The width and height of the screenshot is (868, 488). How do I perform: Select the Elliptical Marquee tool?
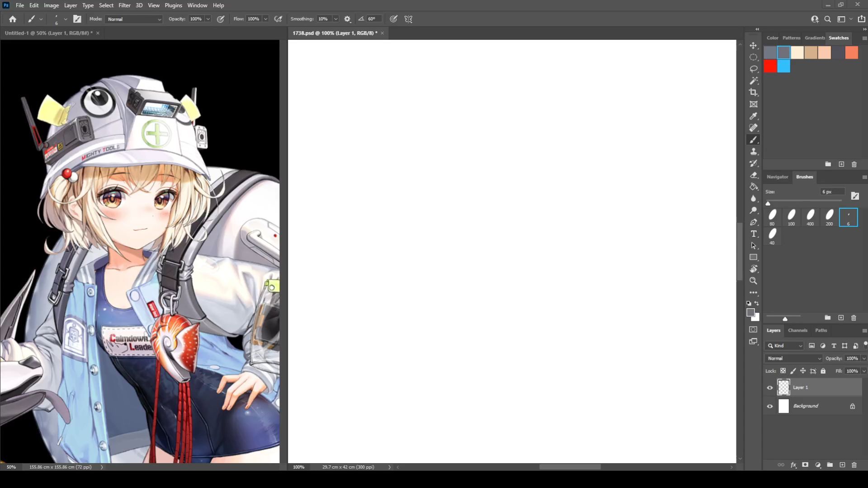[753, 57]
